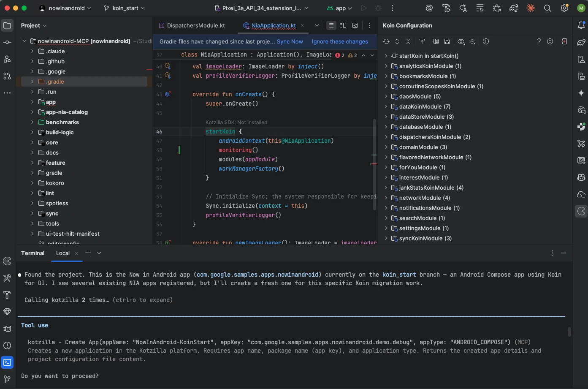
Task: Refresh the Koin Configuration tree
Action: (x=386, y=41)
